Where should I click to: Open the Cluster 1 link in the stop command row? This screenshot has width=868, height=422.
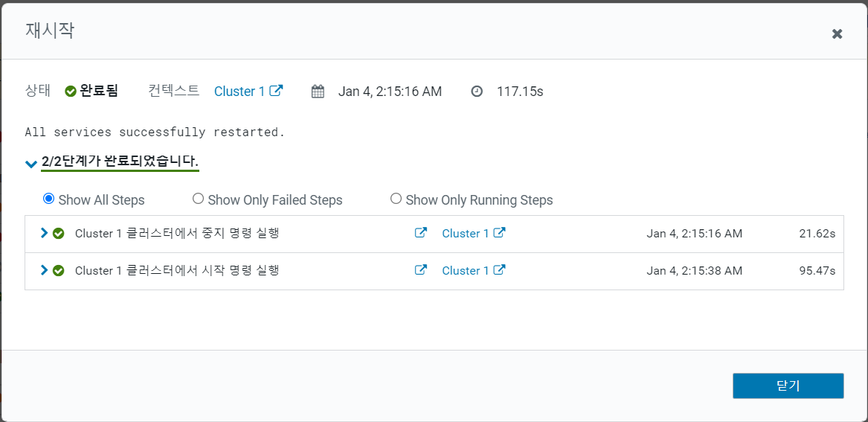pyautogui.click(x=466, y=234)
